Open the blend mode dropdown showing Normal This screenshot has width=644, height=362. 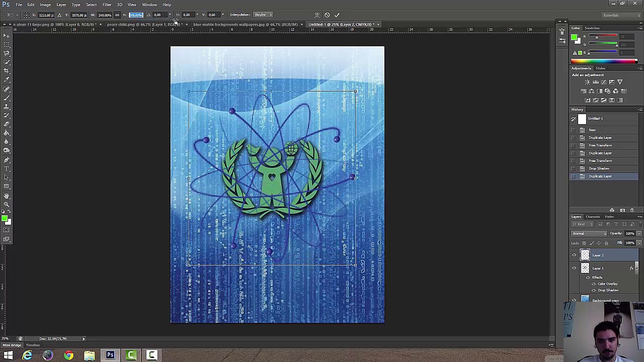point(590,233)
